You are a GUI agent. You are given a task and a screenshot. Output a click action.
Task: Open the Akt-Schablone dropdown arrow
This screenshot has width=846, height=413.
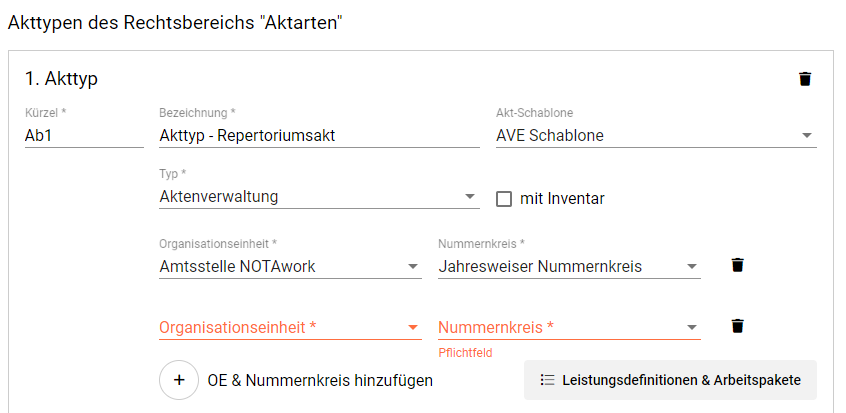pos(807,136)
